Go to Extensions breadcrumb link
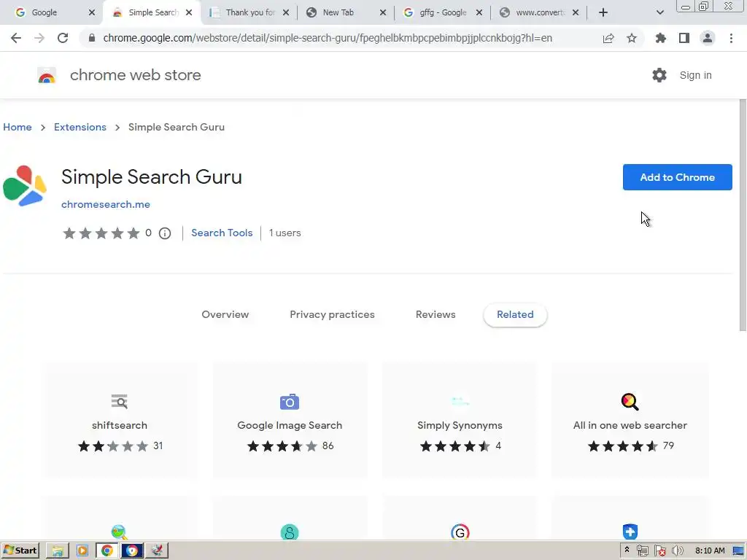Image resolution: width=747 pixels, height=560 pixels. click(x=80, y=127)
